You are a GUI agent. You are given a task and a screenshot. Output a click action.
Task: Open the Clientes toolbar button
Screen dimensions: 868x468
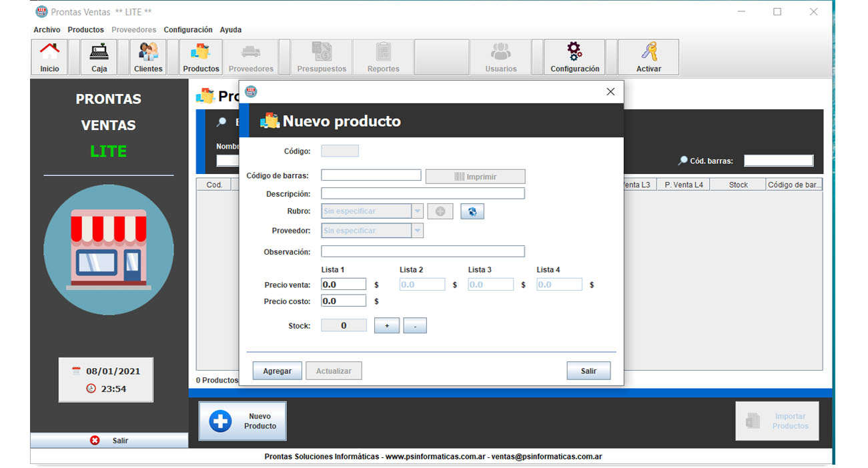pyautogui.click(x=148, y=57)
